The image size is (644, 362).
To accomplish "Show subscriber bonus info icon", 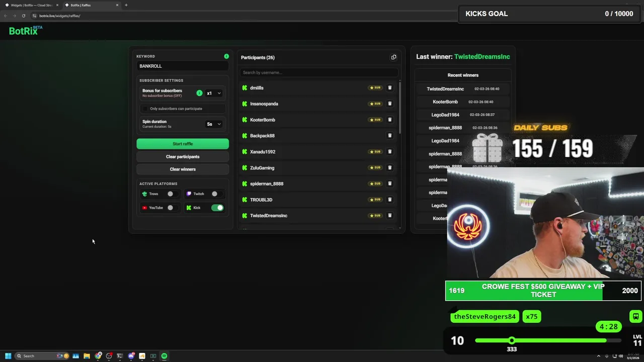I will [x=199, y=93].
